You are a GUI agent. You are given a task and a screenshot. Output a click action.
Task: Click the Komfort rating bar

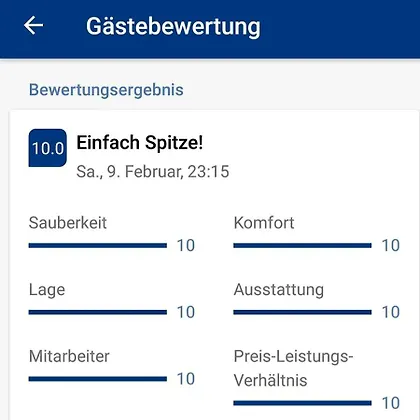(302, 246)
